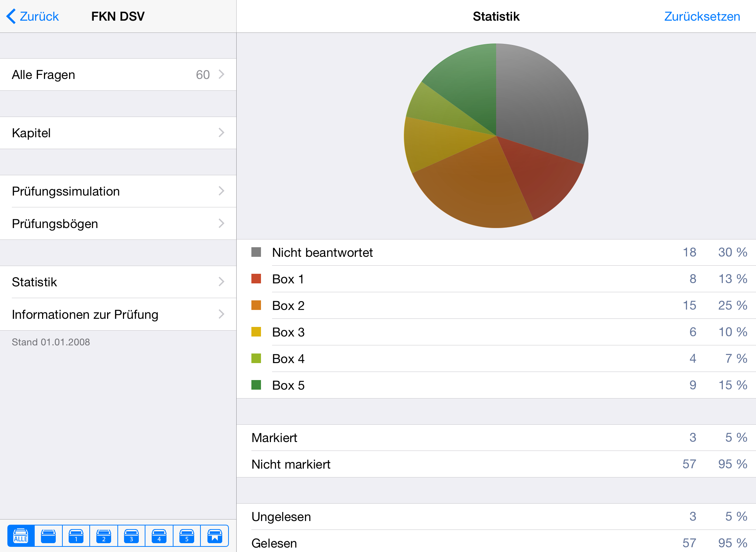The image size is (756, 552).
Task: Open Informationen zur Prüfung
Action: (118, 314)
